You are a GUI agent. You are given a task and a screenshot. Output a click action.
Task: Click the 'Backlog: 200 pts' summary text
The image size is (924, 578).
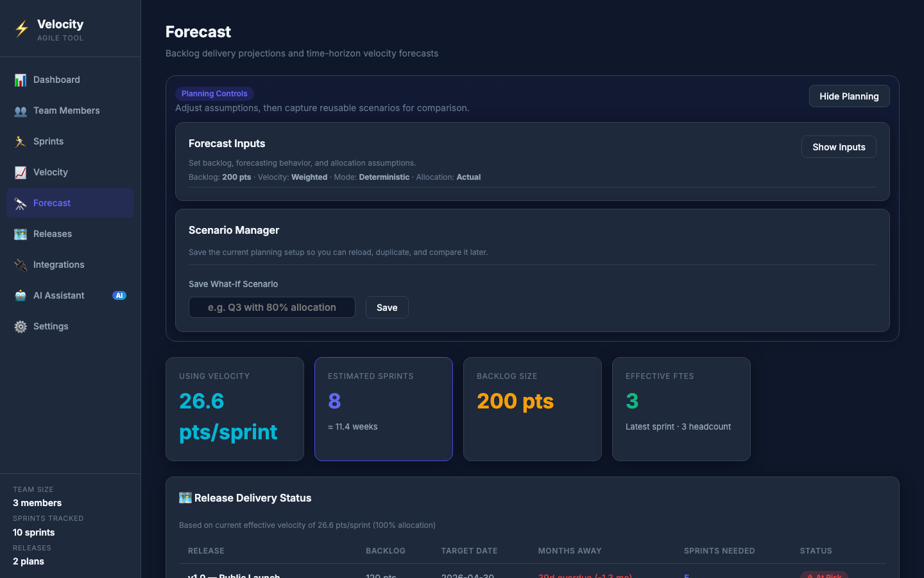tap(220, 177)
